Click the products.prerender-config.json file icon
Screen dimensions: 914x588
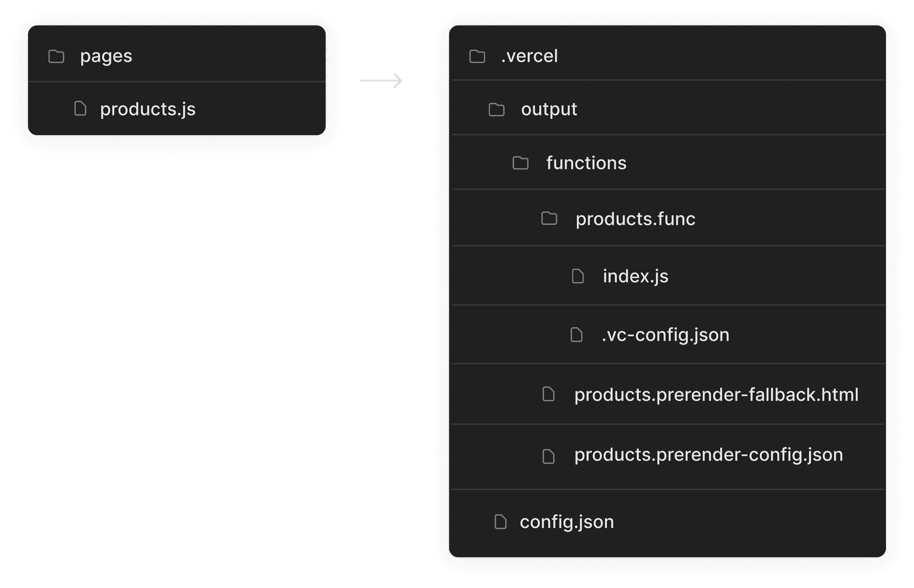click(x=549, y=457)
